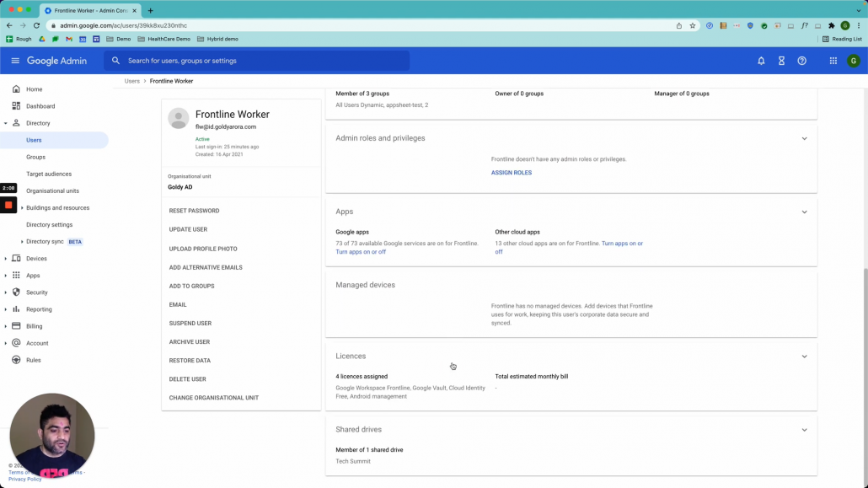
Task: Click the Google Admin logo
Action: coord(56,61)
